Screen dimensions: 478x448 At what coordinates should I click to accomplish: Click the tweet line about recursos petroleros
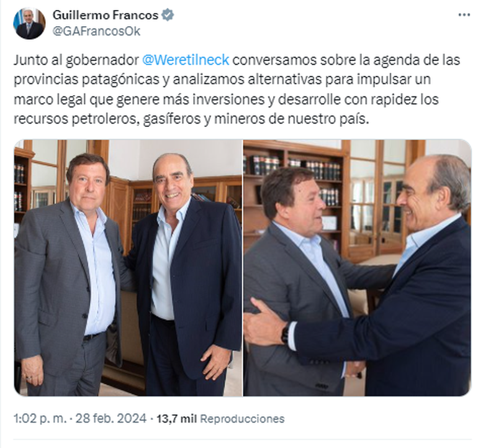click(x=191, y=119)
